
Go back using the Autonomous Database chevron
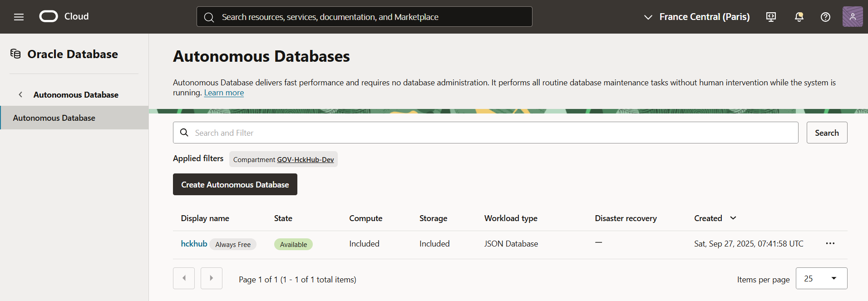[20, 94]
